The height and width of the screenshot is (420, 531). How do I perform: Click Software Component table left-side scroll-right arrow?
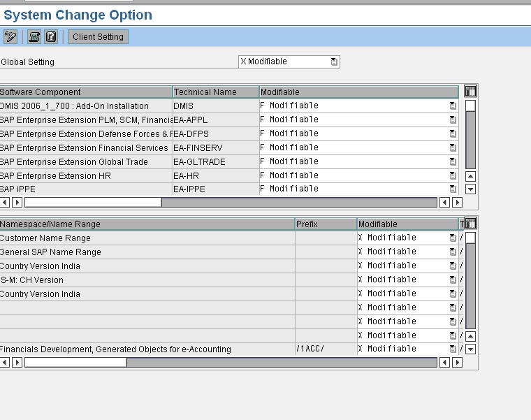click(17, 203)
